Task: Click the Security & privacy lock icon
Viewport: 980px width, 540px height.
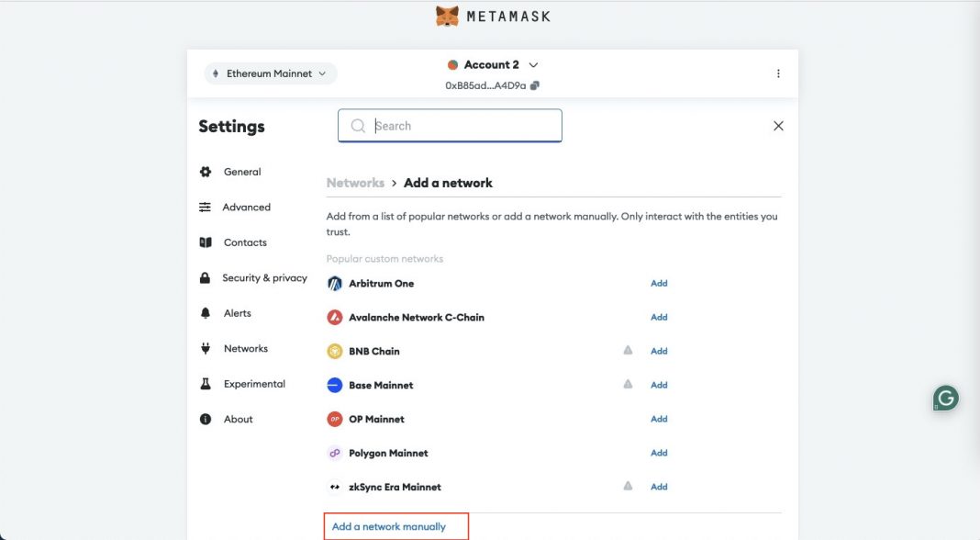Action: coord(205,277)
